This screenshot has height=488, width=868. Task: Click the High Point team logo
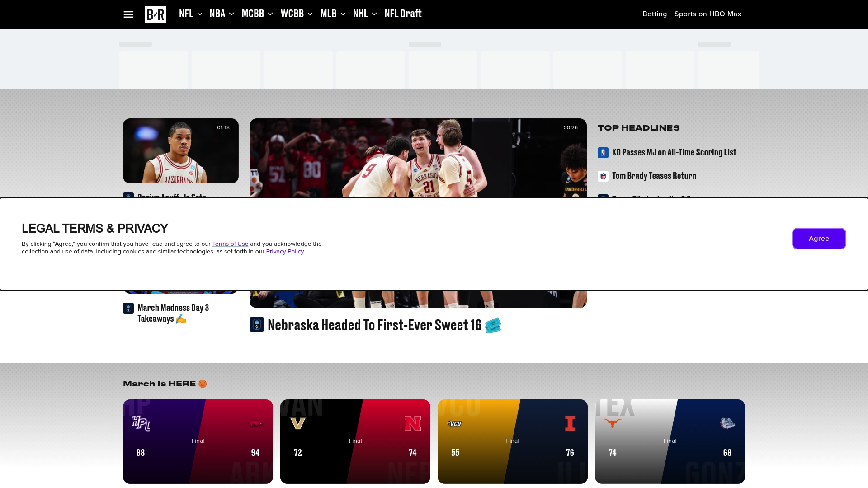click(x=141, y=423)
